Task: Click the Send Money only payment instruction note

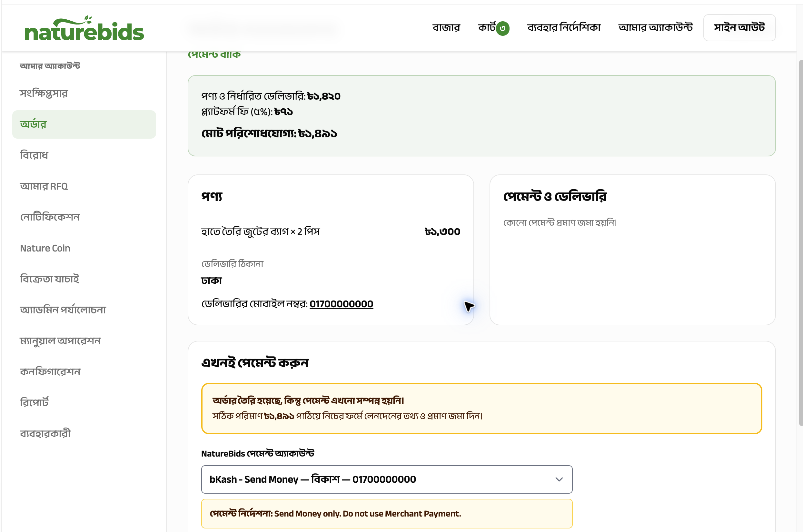Action: click(x=387, y=514)
